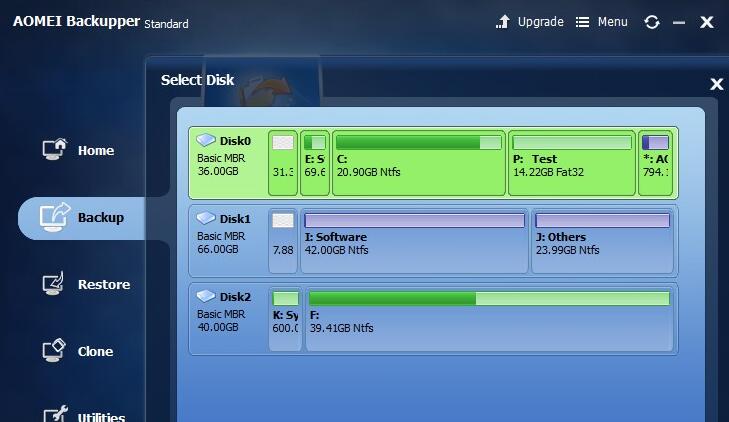Click the 14.22GB Fat32 text
729x422 pixels.
pyautogui.click(x=548, y=172)
